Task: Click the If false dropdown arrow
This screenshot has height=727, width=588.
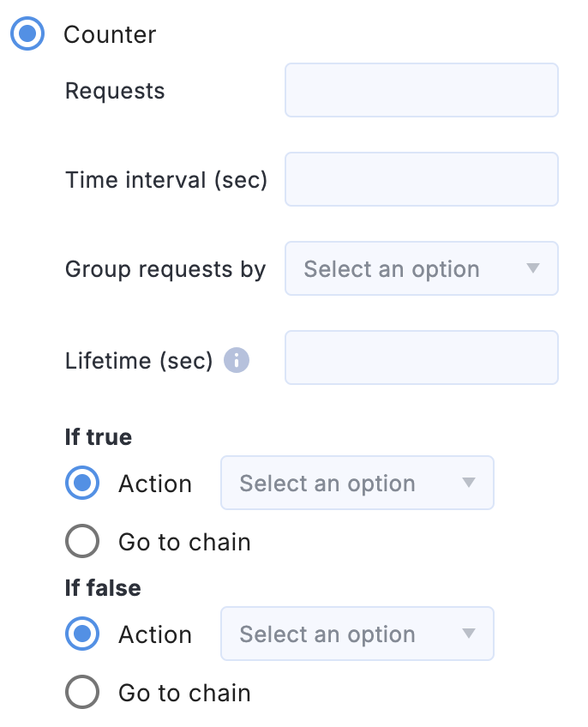Action: point(469,634)
